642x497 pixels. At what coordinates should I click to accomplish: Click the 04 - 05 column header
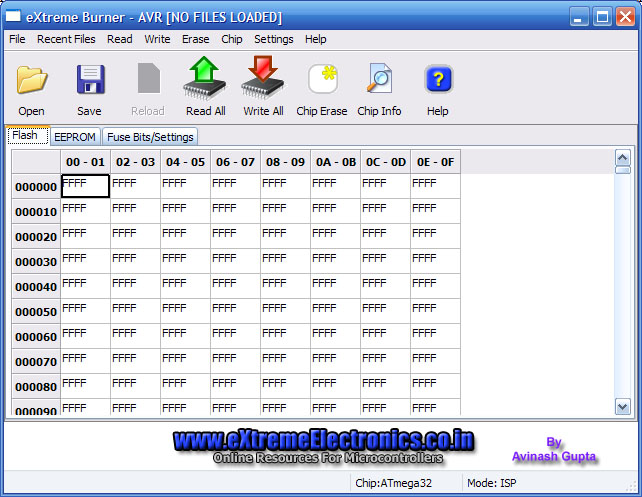pos(185,162)
